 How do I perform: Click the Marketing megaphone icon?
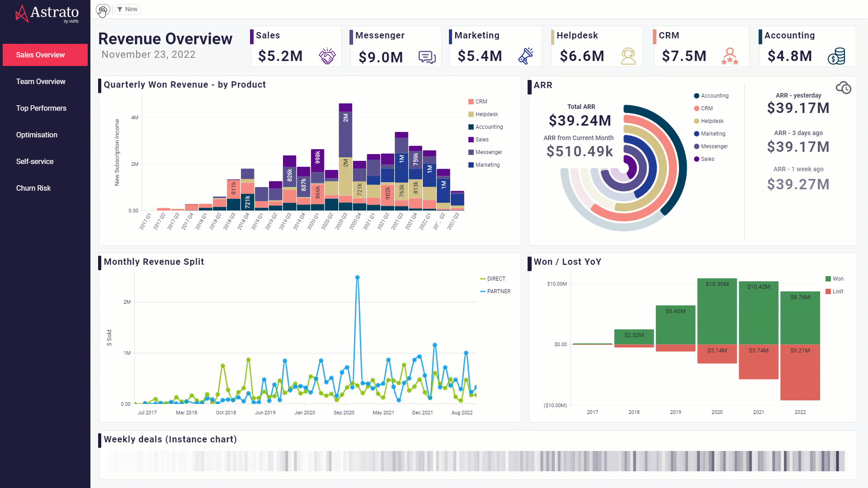pyautogui.click(x=526, y=56)
